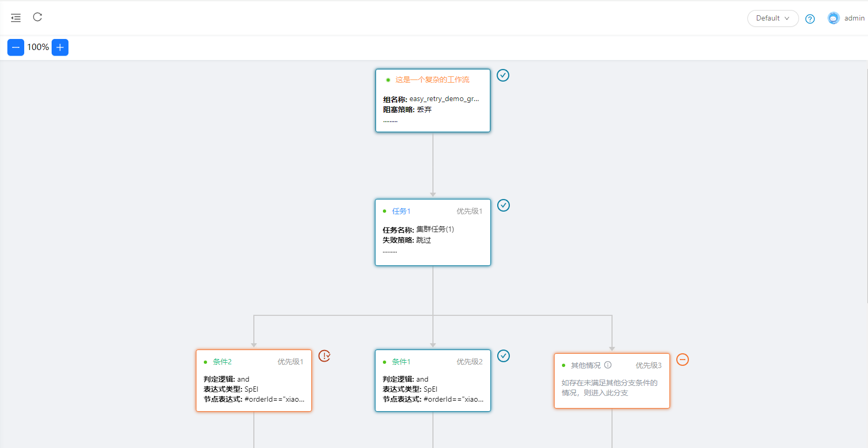868x448 pixels.
Task: Open the 条件1 condition node card
Action: tap(432, 381)
